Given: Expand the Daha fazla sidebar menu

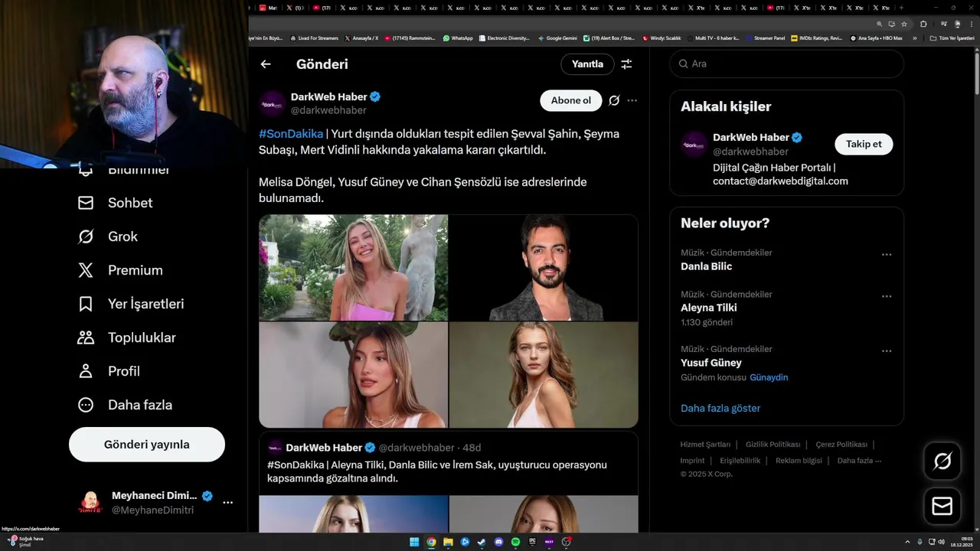Looking at the screenshot, I should (x=125, y=405).
